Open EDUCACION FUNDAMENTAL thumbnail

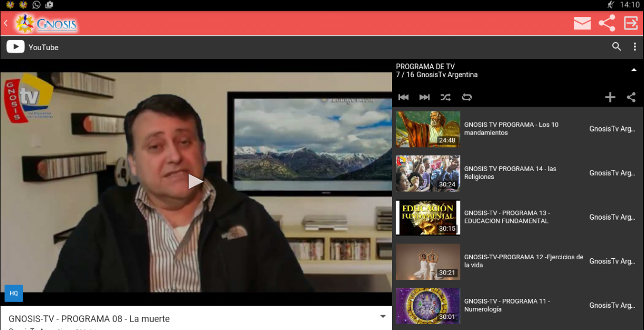(428, 218)
